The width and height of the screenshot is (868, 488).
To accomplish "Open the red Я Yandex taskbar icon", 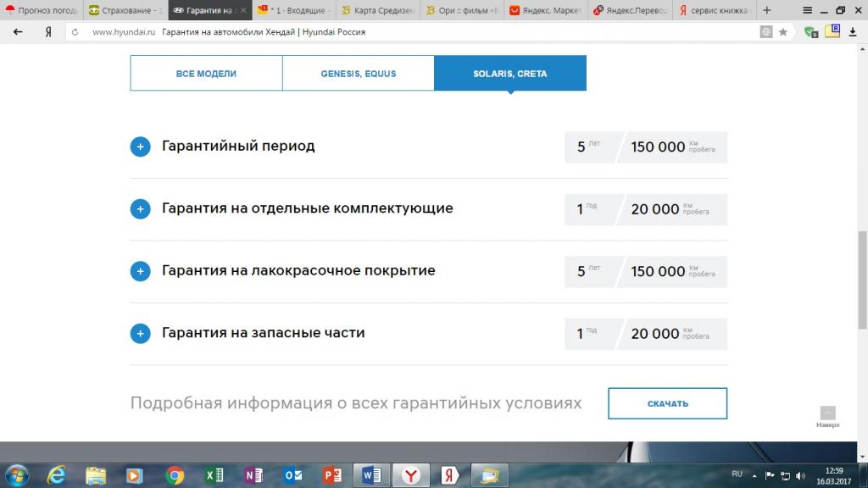I will [450, 475].
